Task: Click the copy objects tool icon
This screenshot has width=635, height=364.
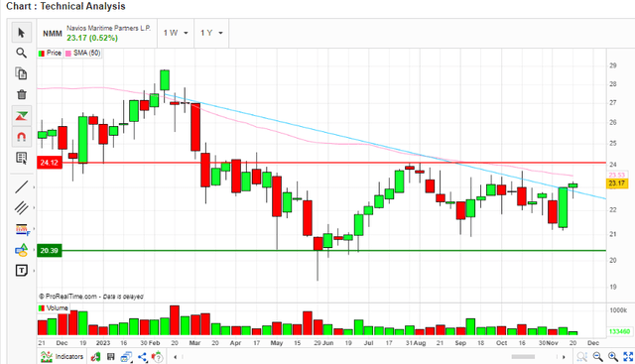Action: (x=22, y=73)
